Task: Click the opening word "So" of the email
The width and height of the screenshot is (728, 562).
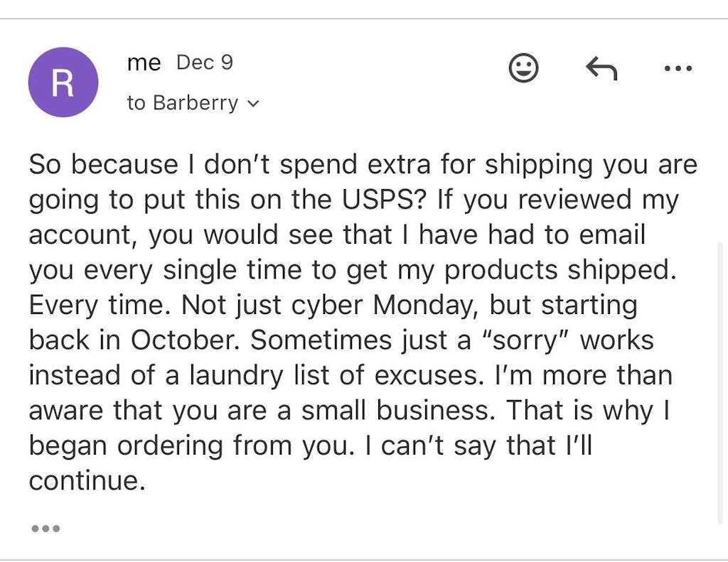Action: click(45, 165)
